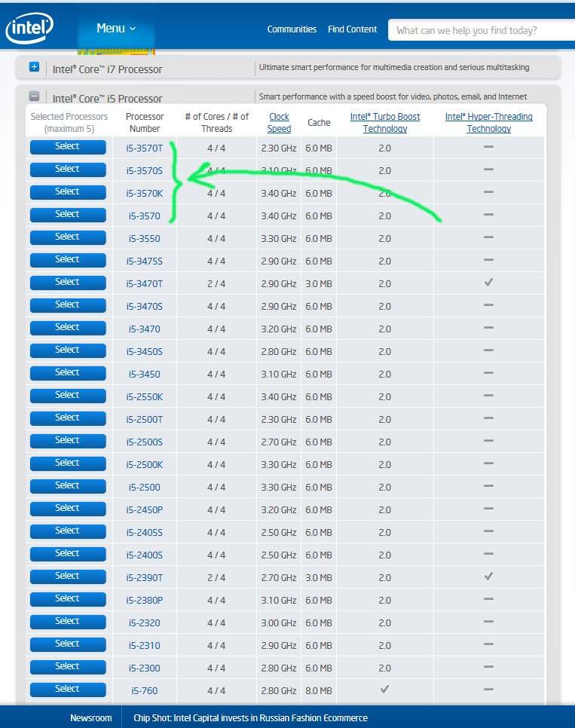Select the i5-2300 processor

(68, 667)
